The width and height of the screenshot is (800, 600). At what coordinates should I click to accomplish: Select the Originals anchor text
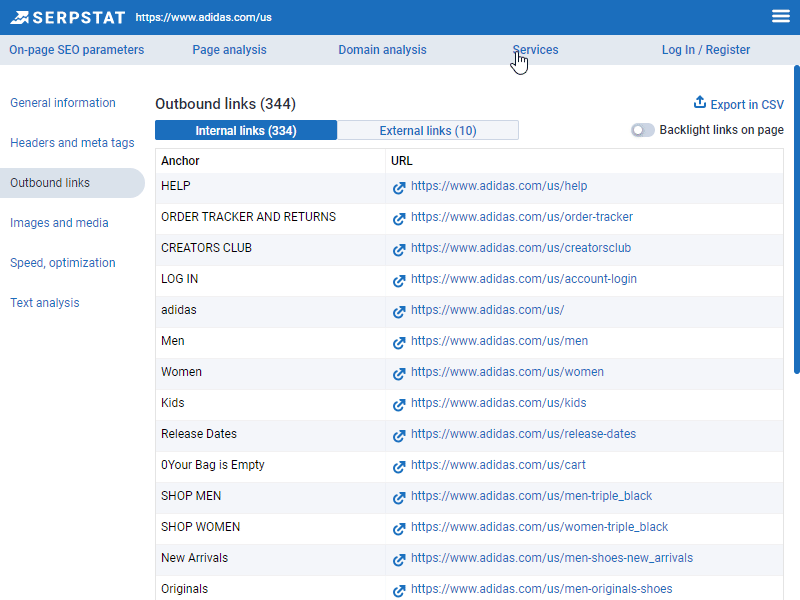point(185,589)
